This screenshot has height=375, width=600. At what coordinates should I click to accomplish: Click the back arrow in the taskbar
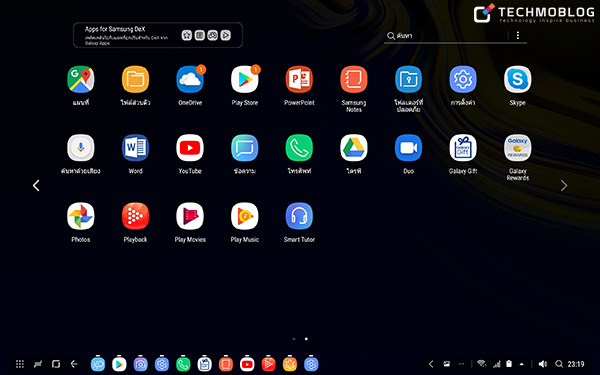click(74, 364)
